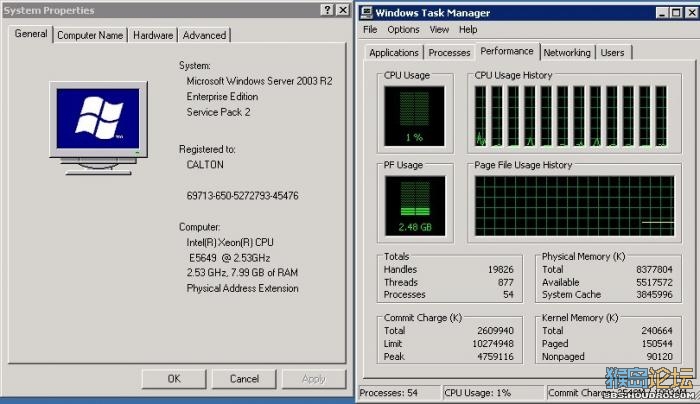The width and height of the screenshot is (700, 404).
Task: Select the Performance tab
Action: point(507,51)
